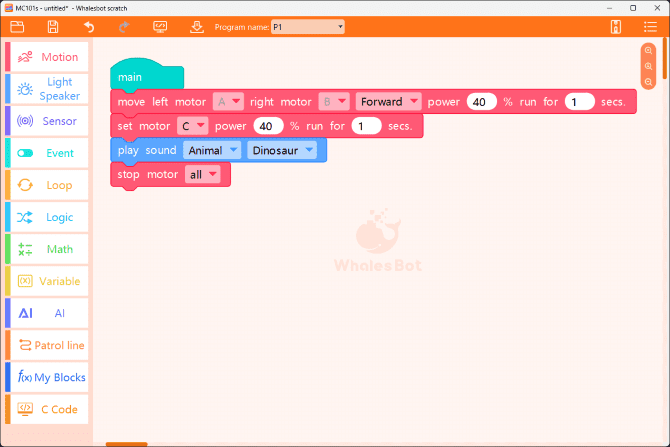This screenshot has width=670, height=447.
Task: Zoom in the workspace with the top magnifier
Action: [x=648, y=50]
